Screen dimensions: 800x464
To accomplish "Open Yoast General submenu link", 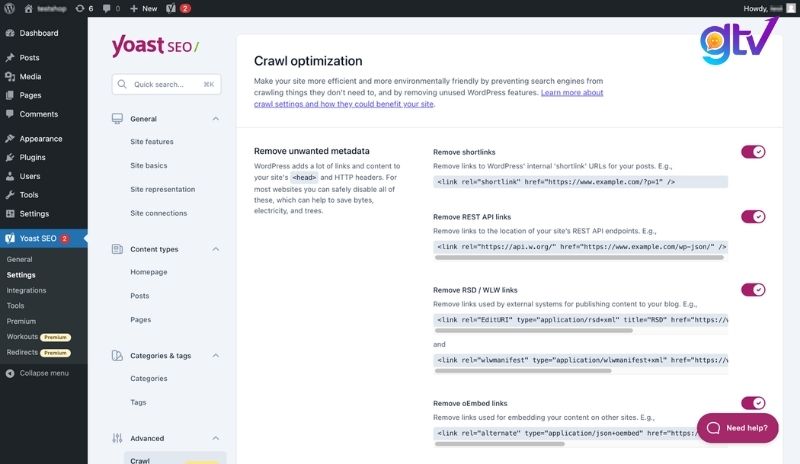I will tap(19, 259).
